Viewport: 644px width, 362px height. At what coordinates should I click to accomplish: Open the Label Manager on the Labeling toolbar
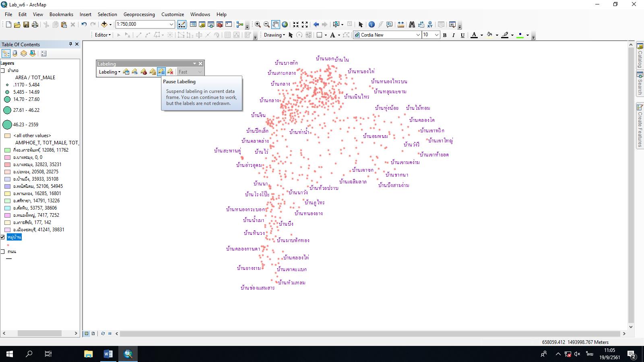click(126, 72)
